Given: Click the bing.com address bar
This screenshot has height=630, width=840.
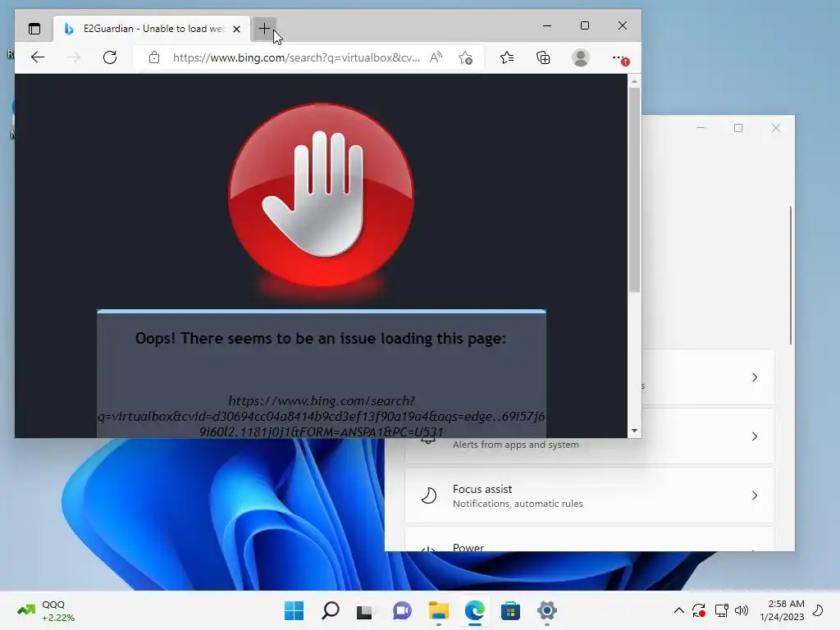Looking at the screenshot, I should [x=296, y=57].
